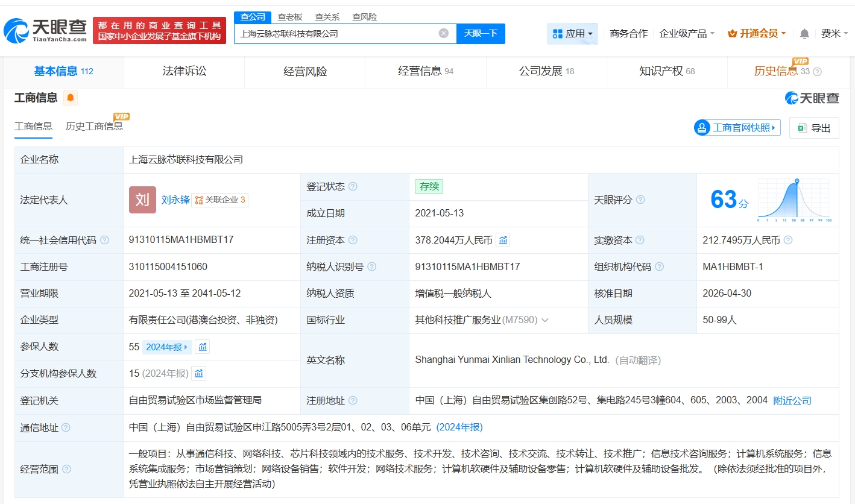The height and width of the screenshot is (504, 855).
Task: Open the chart icon in 分支机构参保人数 row
Action: point(199,373)
